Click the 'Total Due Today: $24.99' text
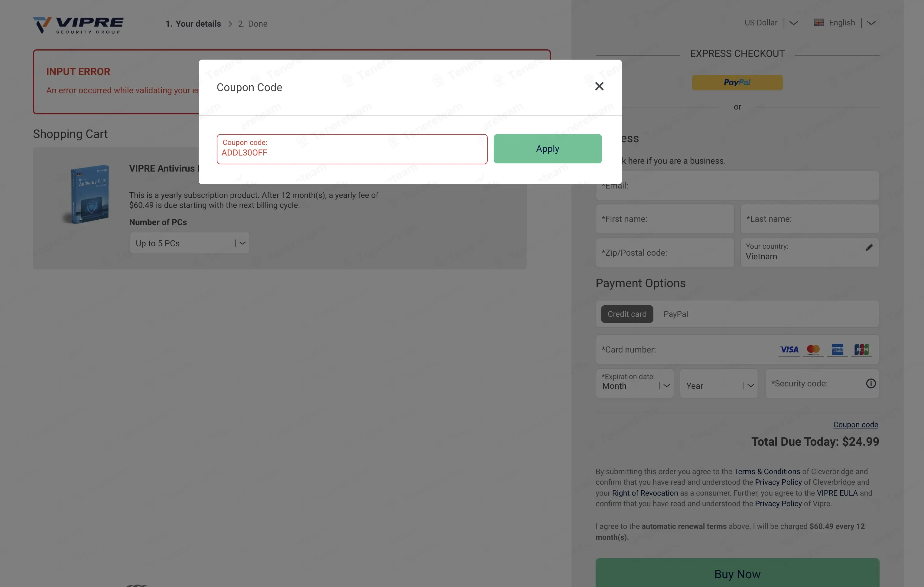This screenshot has width=924, height=587. coord(815,442)
